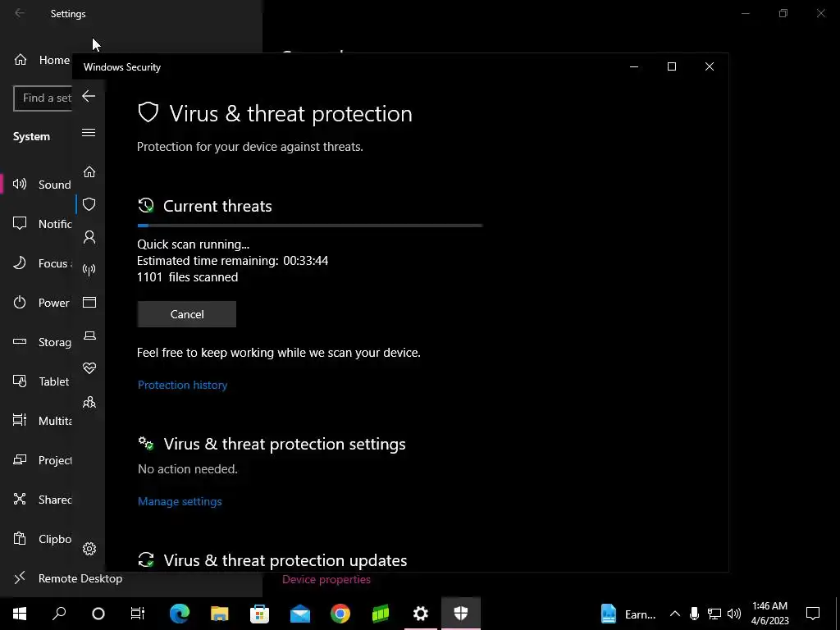840x630 pixels.
Task: Open App & browser control icon
Action: click(x=89, y=303)
